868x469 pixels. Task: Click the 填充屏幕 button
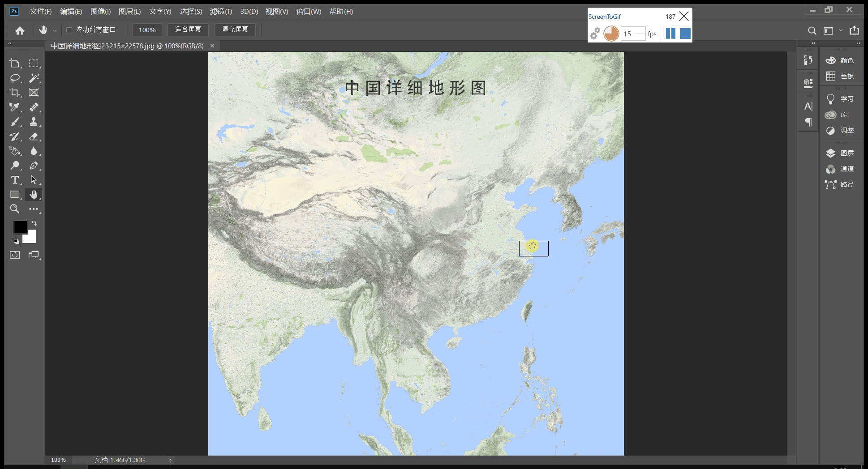point(235,30)
